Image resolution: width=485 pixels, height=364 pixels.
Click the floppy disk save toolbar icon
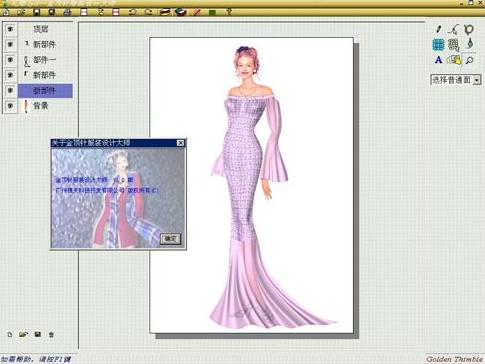[x=36, y=12]
